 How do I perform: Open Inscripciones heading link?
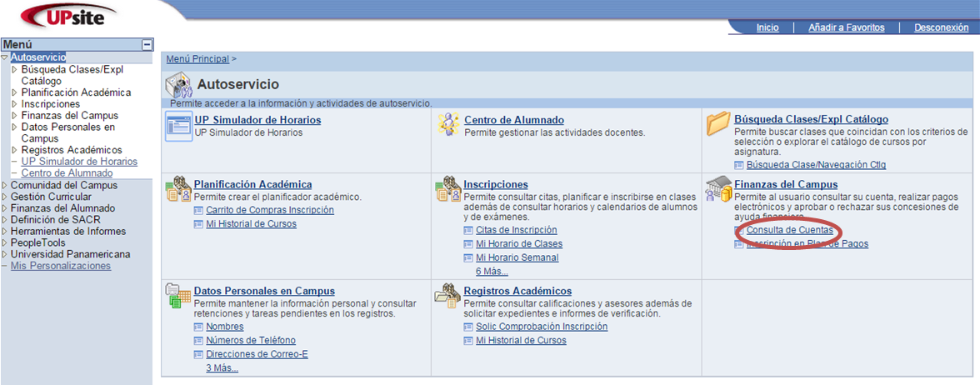coord(496,184)
